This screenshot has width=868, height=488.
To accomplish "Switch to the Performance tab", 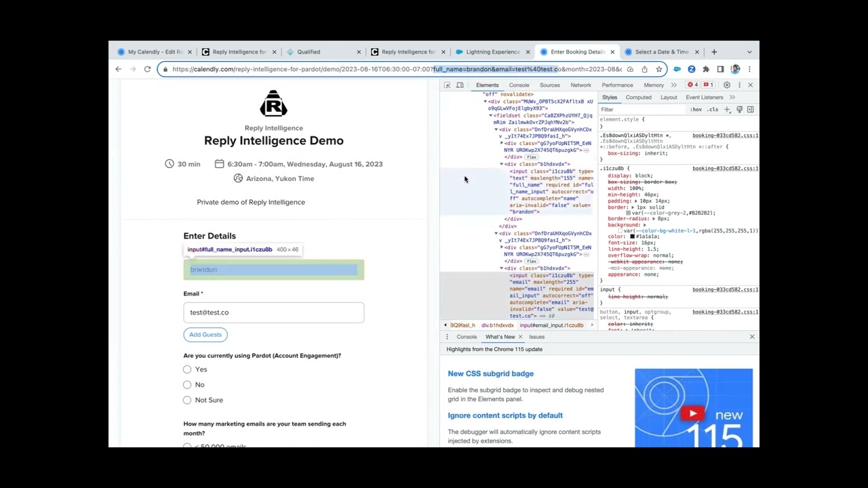I will point(617,85).
